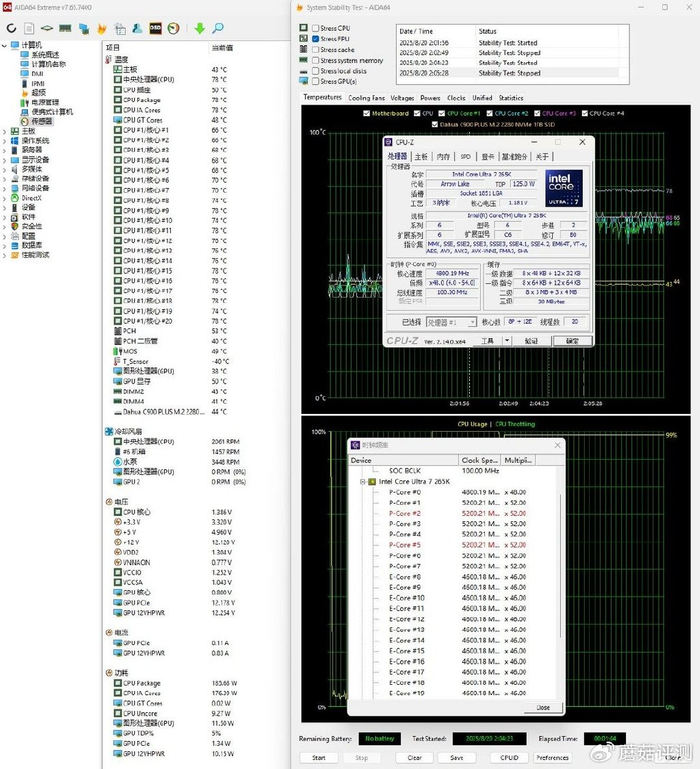This screenshot has width=700, height=769.
Task: Click the sensor gauge toolbar icon
Action: pyautogui.click(x=173, y=28)
